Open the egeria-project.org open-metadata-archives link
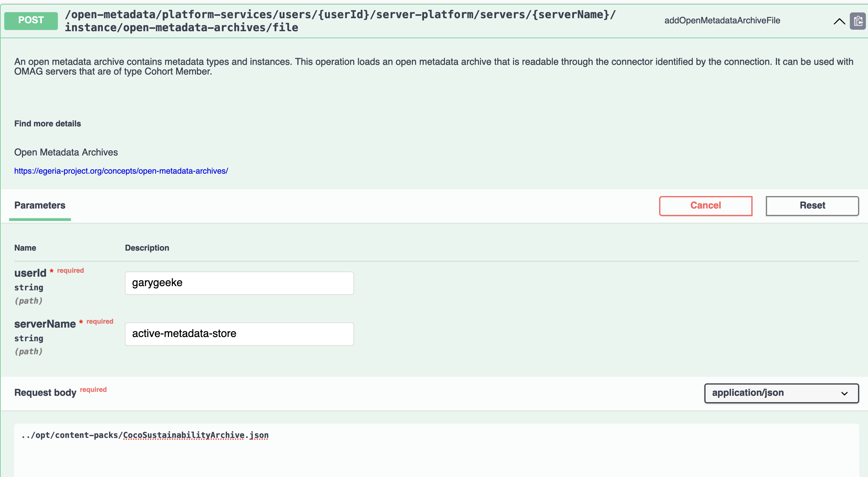Image resolution: width=868 pixels, height=477 pixels. pyautogui.click(x=121, y=171)
